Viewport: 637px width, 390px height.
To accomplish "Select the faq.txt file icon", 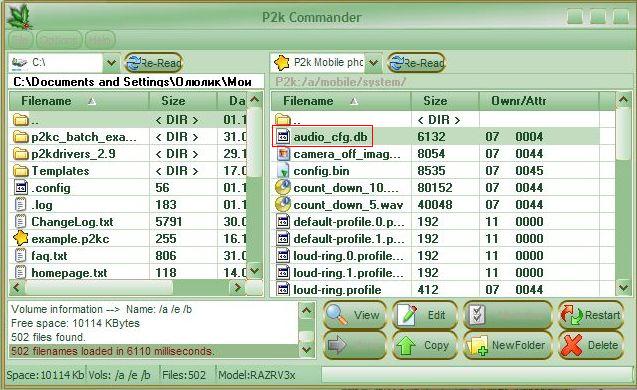I will tap(20, 256).
